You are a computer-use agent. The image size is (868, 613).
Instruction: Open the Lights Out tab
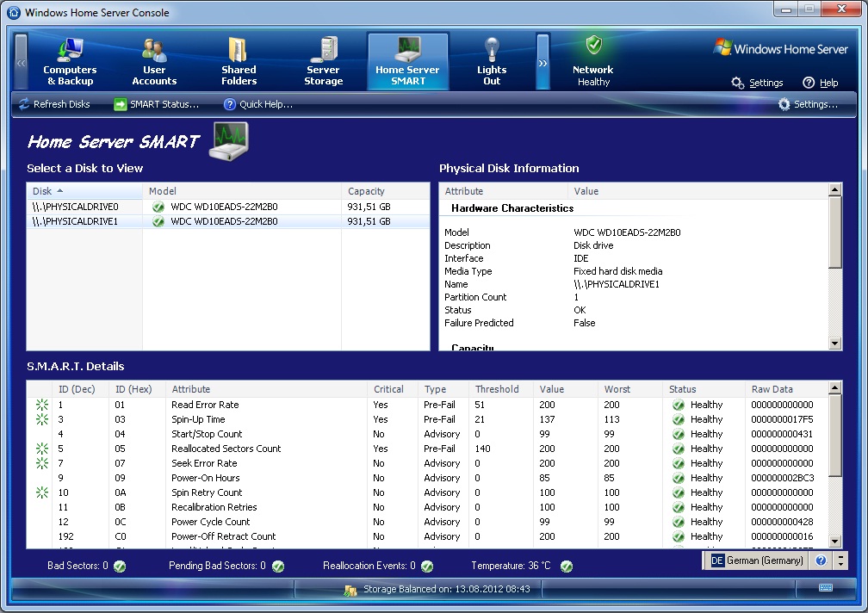point(492,62)
